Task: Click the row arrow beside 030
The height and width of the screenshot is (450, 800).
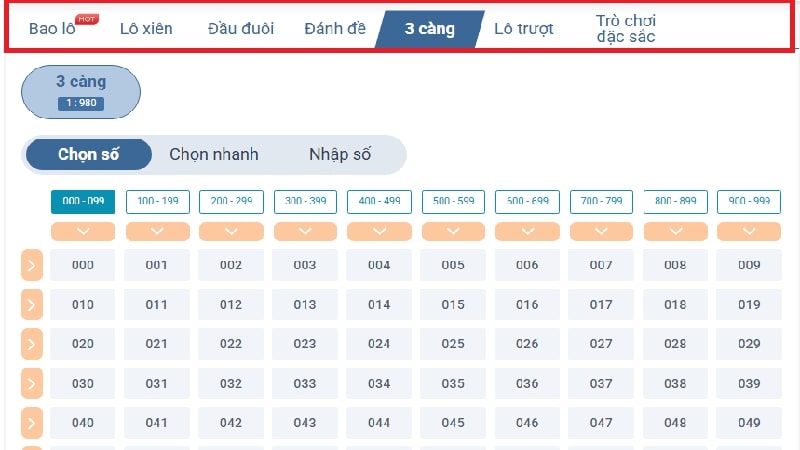Action: click(x=32, y=383)
